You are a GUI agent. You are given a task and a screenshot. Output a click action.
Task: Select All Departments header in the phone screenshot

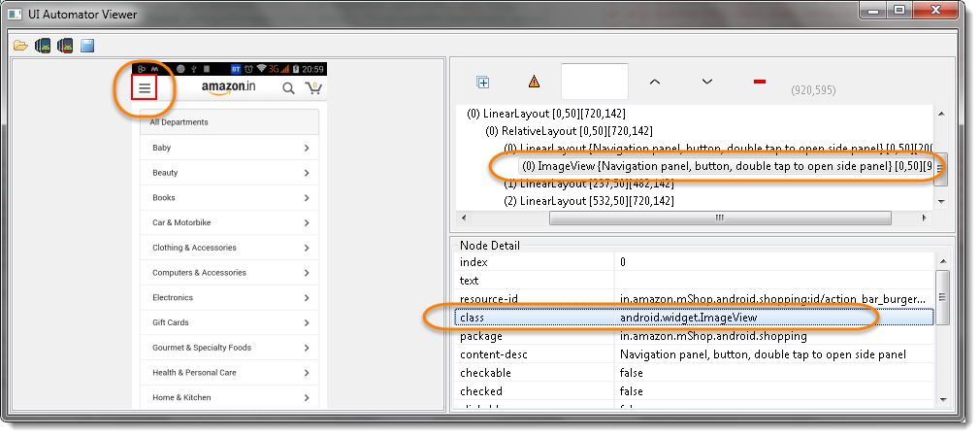[x=229, y=122]
